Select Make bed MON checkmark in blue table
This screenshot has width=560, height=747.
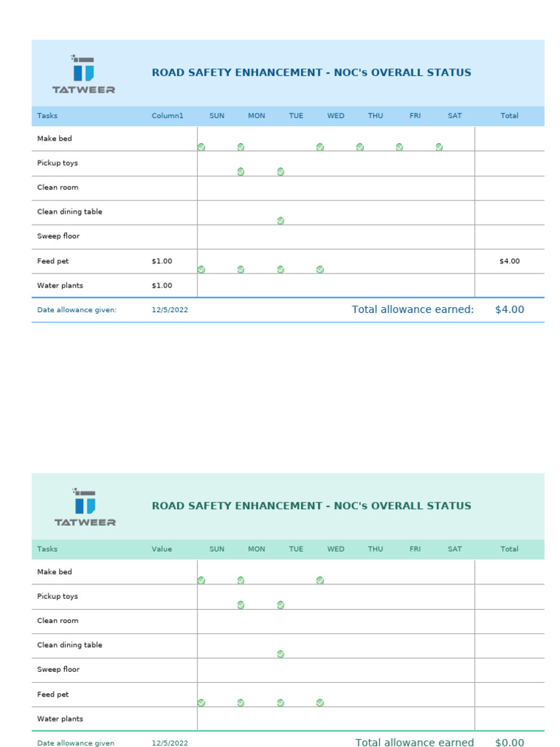pyautogui.click(x=241, y=147)
